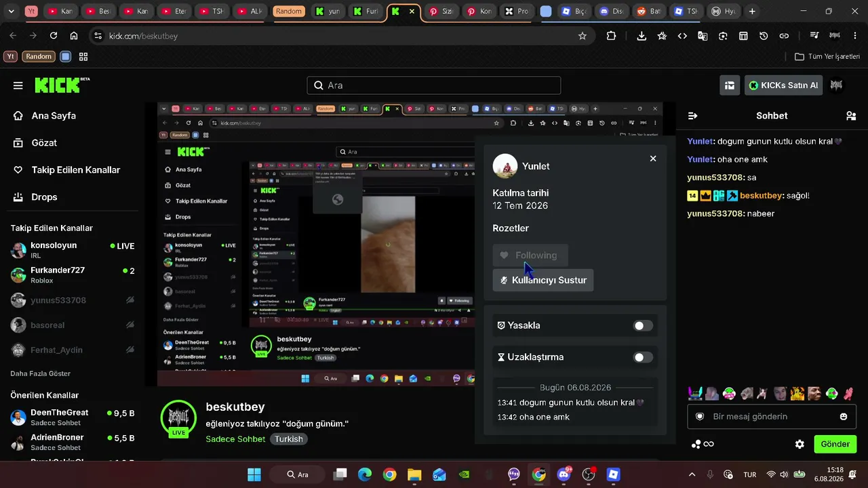Open the taskbar clock showing 15:18

click(x=829, y=474)
